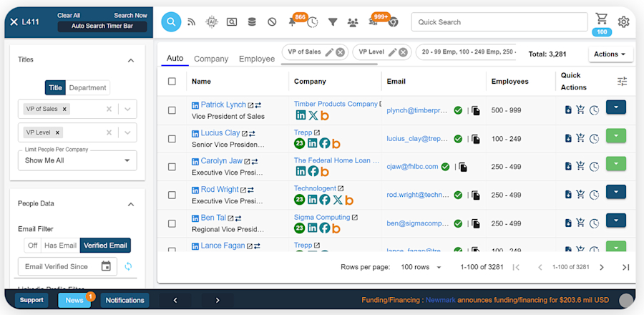Click Patrick Lynch's LinkedIn icon
The height and width of the screenshot is (315, 644).
(195, 105)
